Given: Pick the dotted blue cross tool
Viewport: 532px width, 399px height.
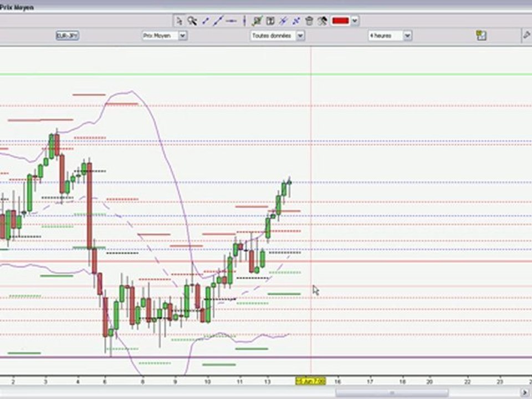Looking at the screenshot, I should [x=296, y=21].
